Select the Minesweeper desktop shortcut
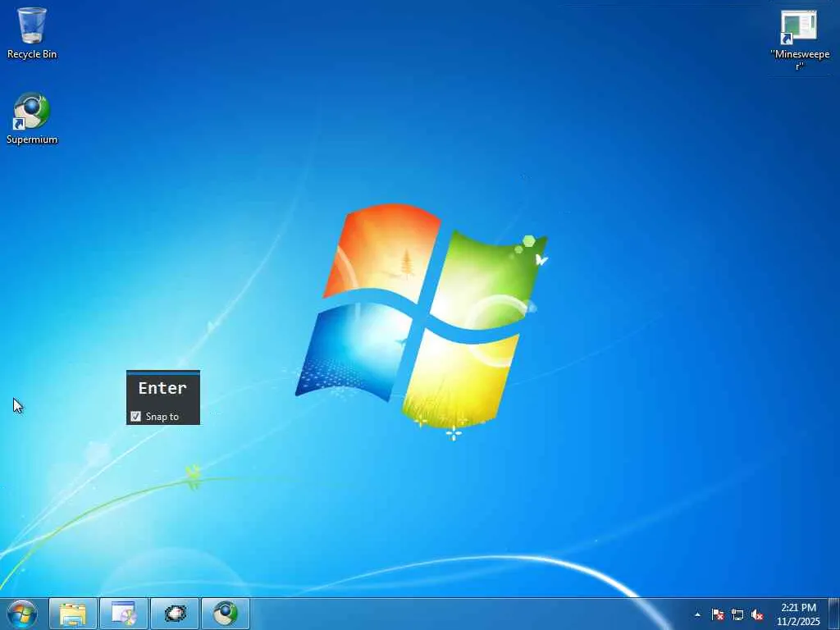Viewport: 840px width, 630px height. pyautogui.click(x=799, y=39)
